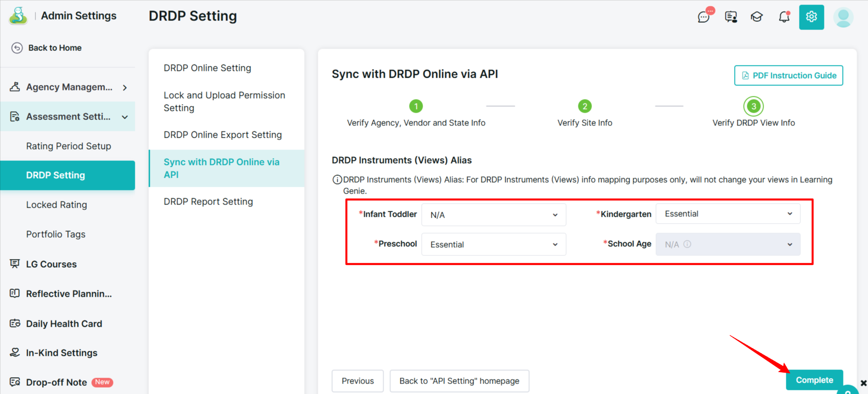Open Rating Period Setup in sidebar
868x394 pixels.
[x=69, y=146]
